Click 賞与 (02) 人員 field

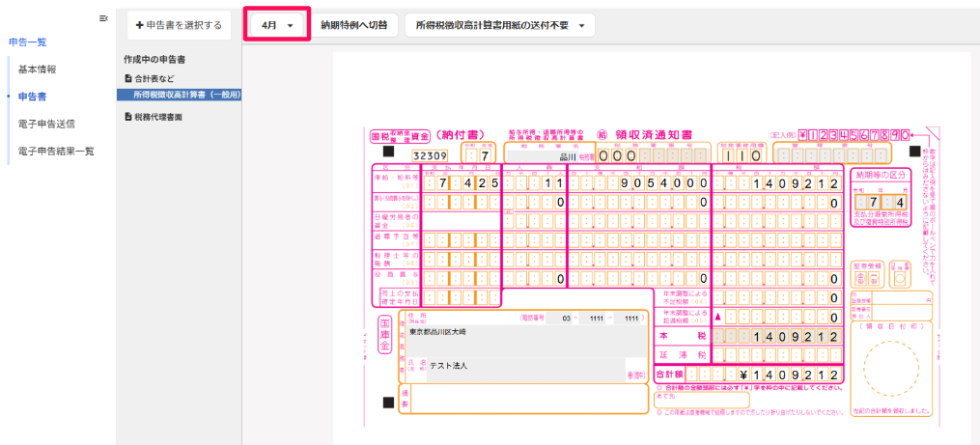[x=535, y=203]
